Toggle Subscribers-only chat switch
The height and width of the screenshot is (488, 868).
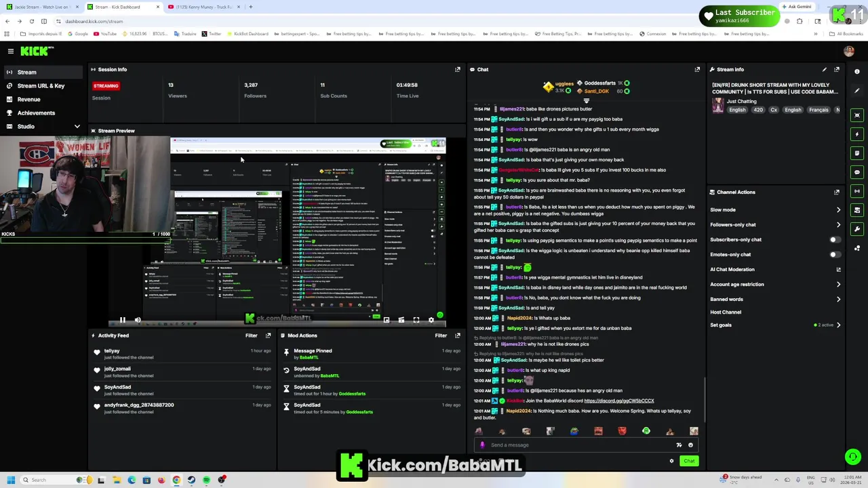tap(835, 239)
